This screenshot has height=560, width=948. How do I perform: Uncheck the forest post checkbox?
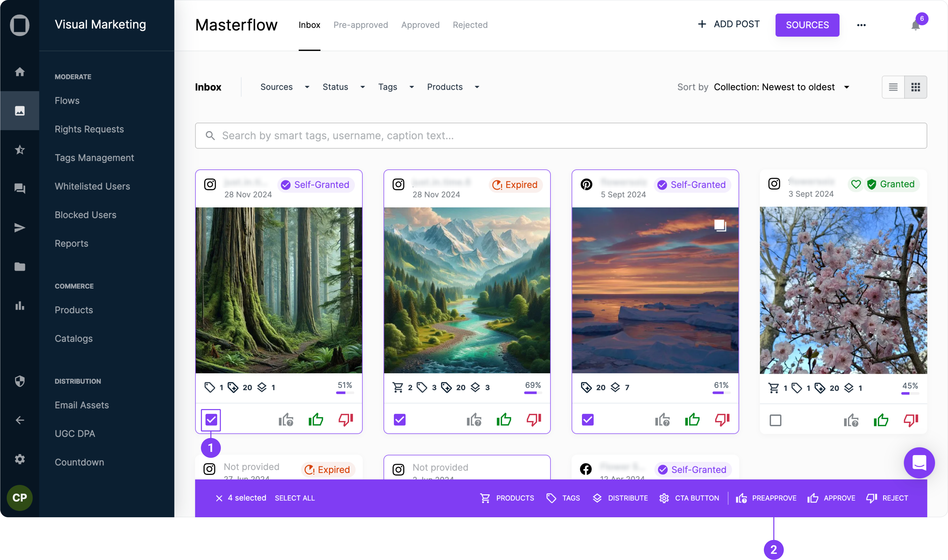coord(211,419)
